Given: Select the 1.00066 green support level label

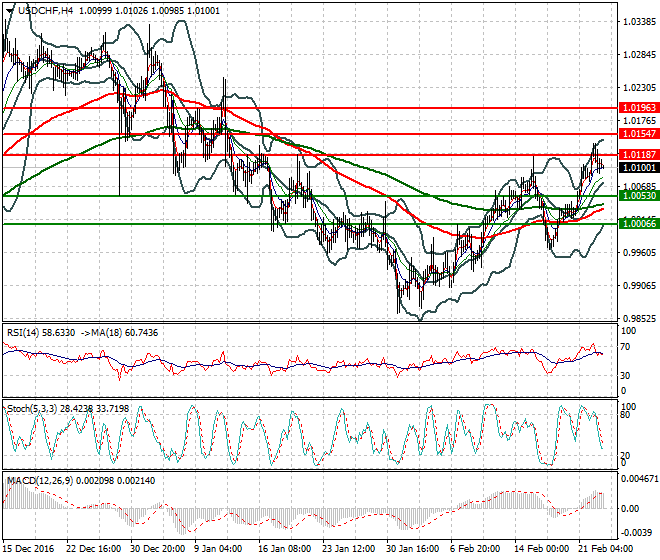Looking at the screenshot, I should pos(639,224).
